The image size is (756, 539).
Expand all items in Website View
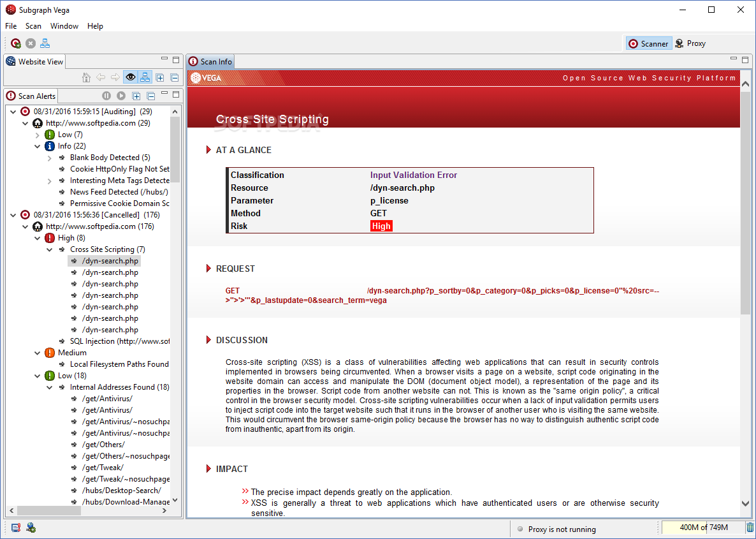point(160,78)
